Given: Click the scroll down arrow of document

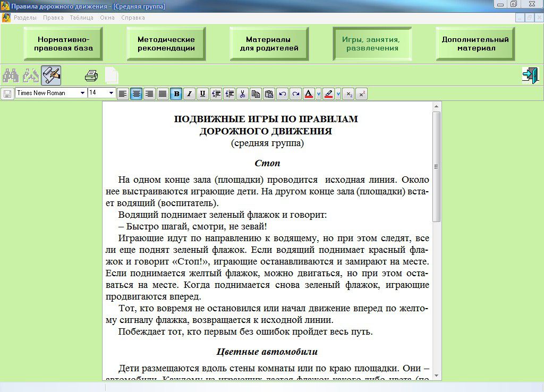Looking at the screenshot, I should tap(437, 376).
